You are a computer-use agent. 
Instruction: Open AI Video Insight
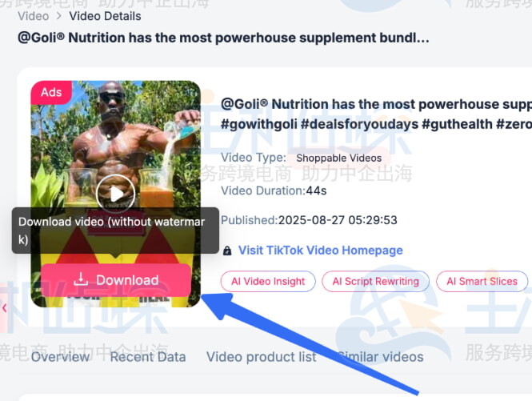pos(268,282)
